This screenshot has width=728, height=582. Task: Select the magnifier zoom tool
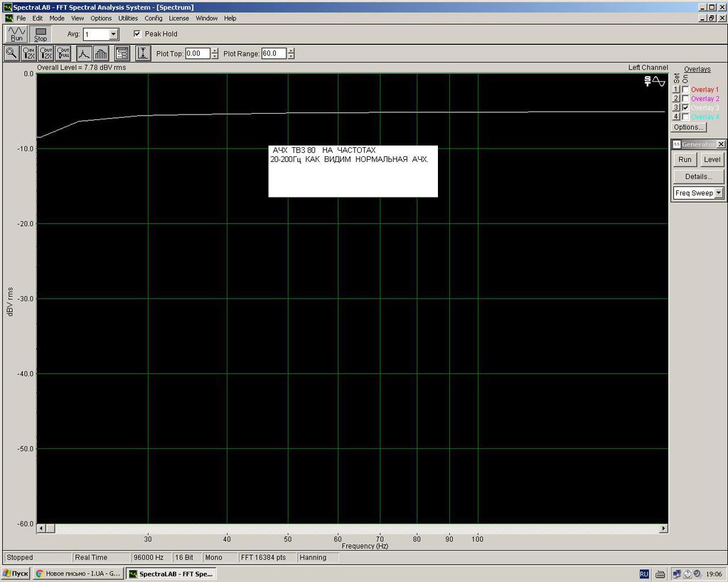pos(11,53)
